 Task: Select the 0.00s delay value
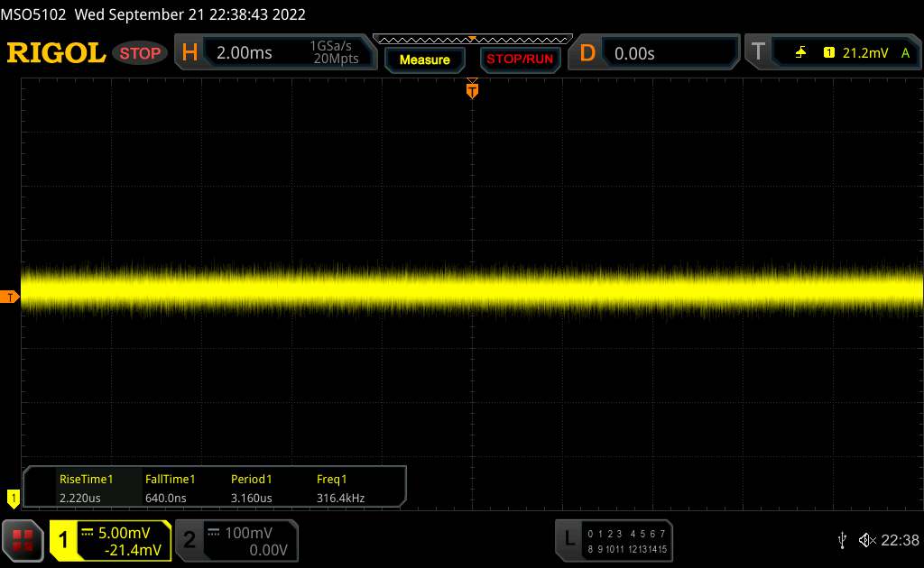pos(634,53)
